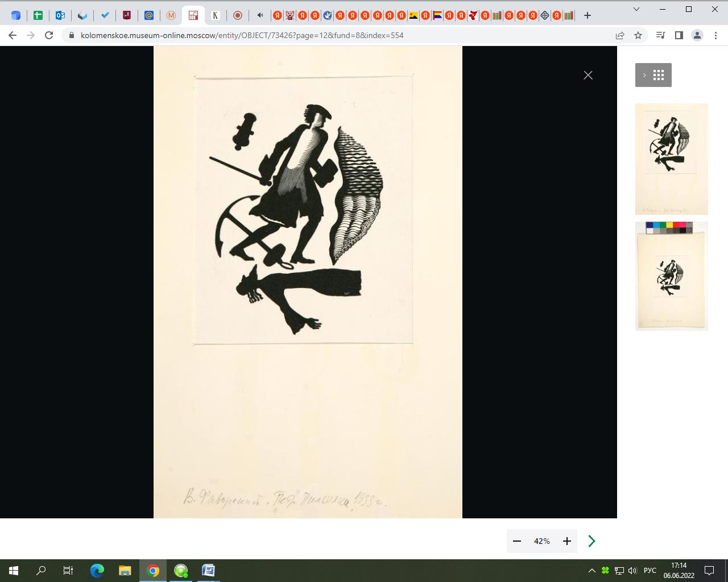
Task: Open File Explorer from taskbar
Action: (125, 571)
